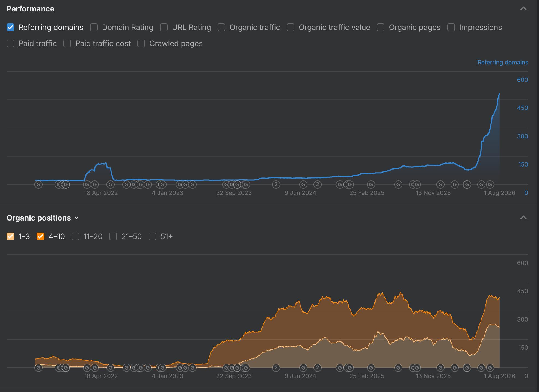539x392 pixels.
Task: Click the Google update marker labeled 2 near 9 Jun 2024 in Performance chart
Action: pos(317,185)
